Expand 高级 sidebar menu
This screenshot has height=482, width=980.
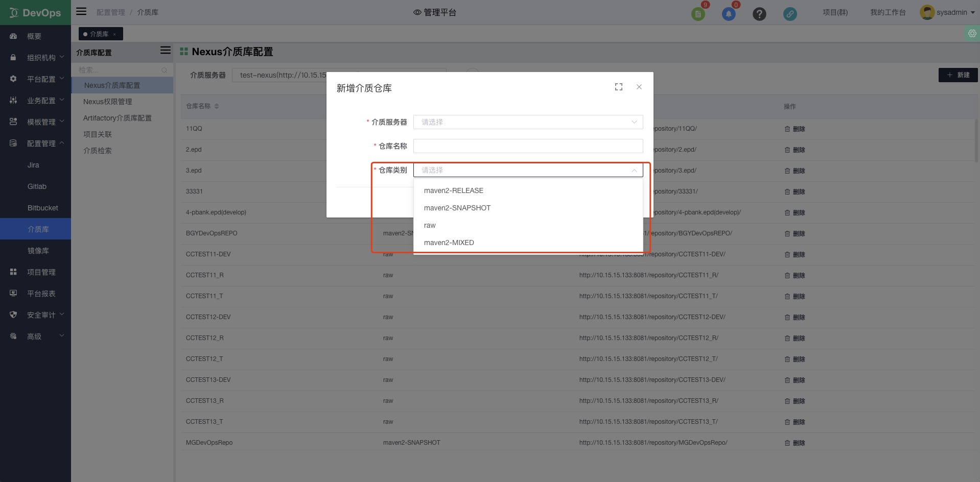[35, 336]
